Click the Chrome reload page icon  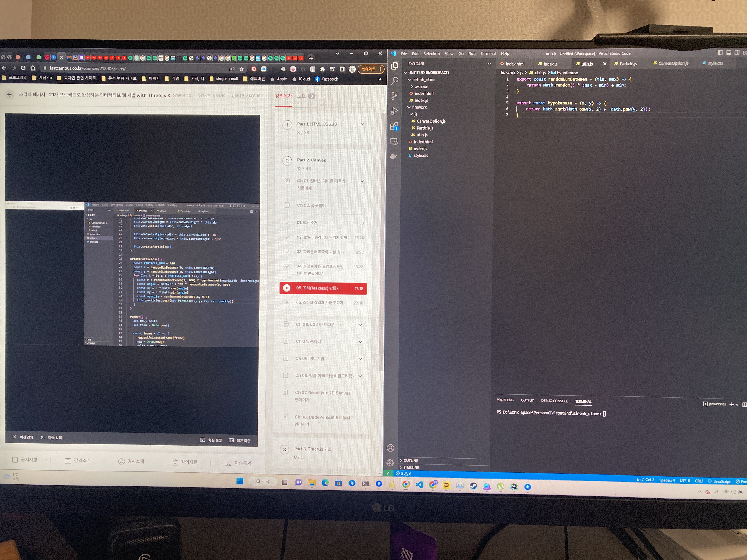coord(23,68)
